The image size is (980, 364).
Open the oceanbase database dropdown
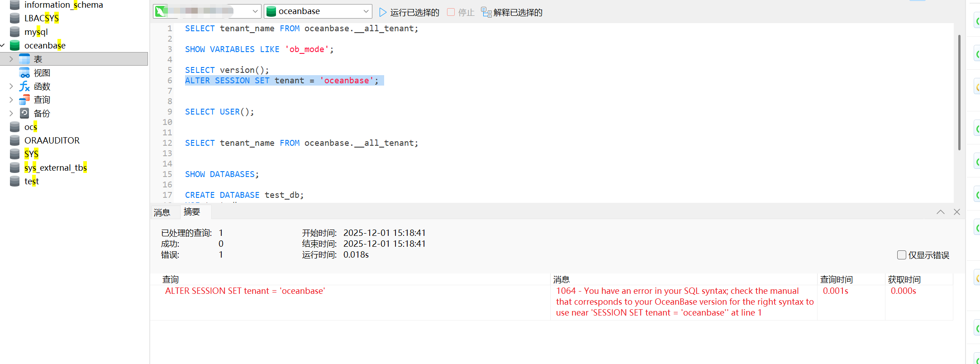coord(366,11)
